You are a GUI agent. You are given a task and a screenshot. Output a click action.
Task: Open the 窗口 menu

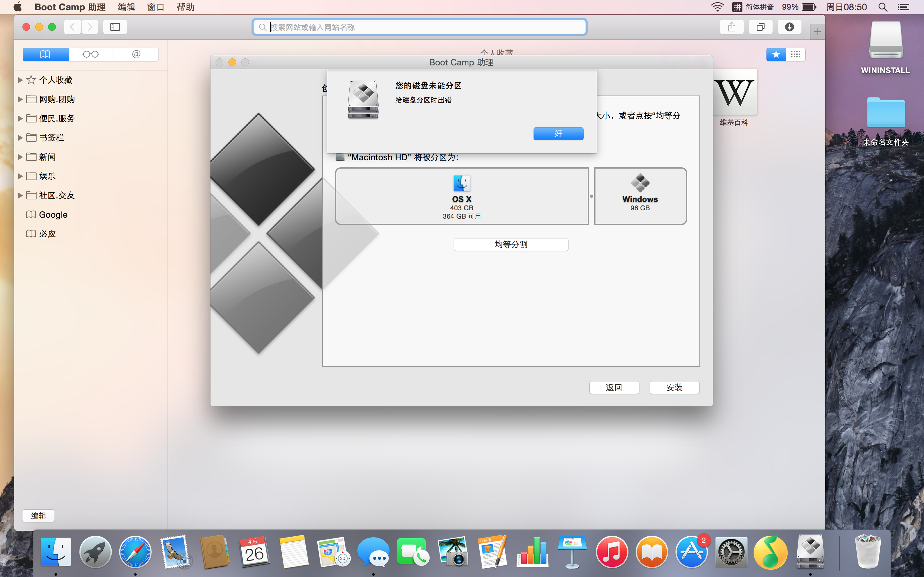tap(155, 7)
